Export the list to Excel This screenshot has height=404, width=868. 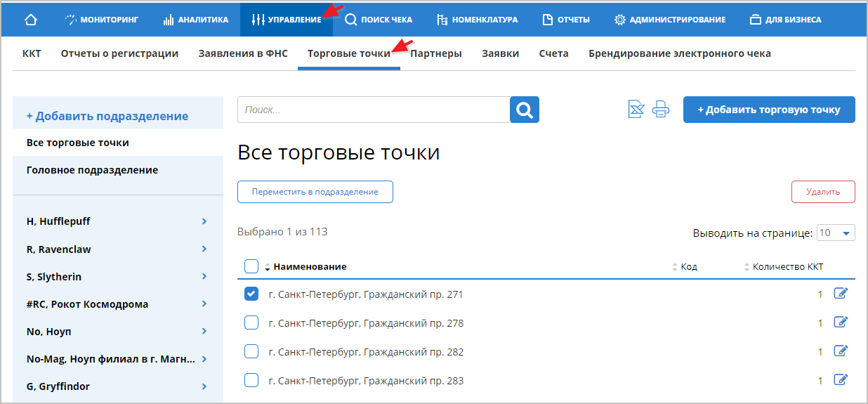[636, 110]
